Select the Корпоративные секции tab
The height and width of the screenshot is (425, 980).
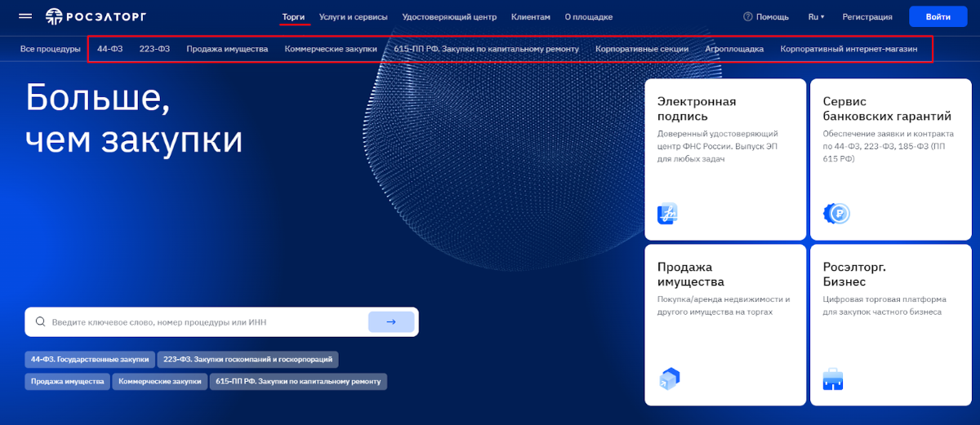point(642,49)
